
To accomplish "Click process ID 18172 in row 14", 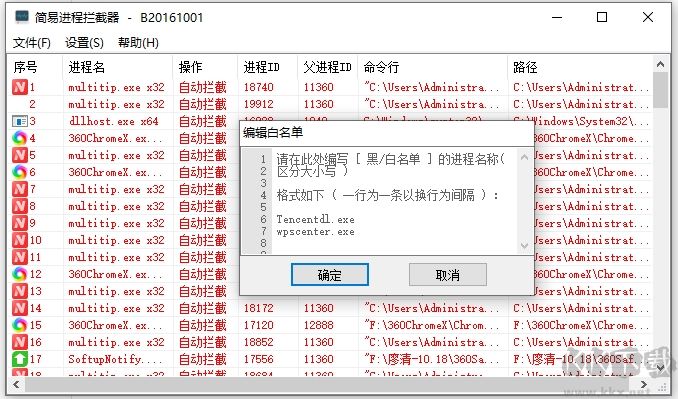I will (259, 308).
